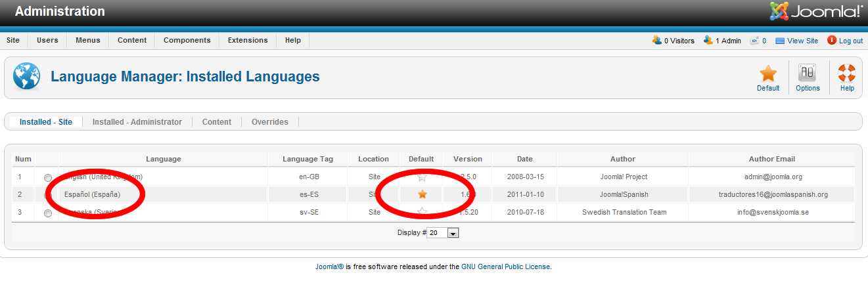Viewport: 868px width, 298px height.
Task: Click the messages envelope icon
Action: point(755,40)
